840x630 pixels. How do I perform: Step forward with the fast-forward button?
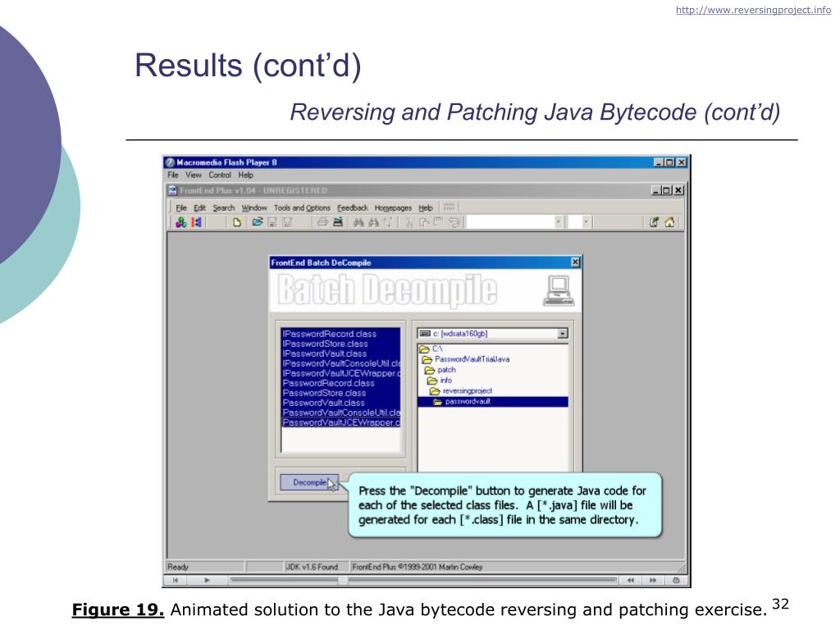coord(653,580)
